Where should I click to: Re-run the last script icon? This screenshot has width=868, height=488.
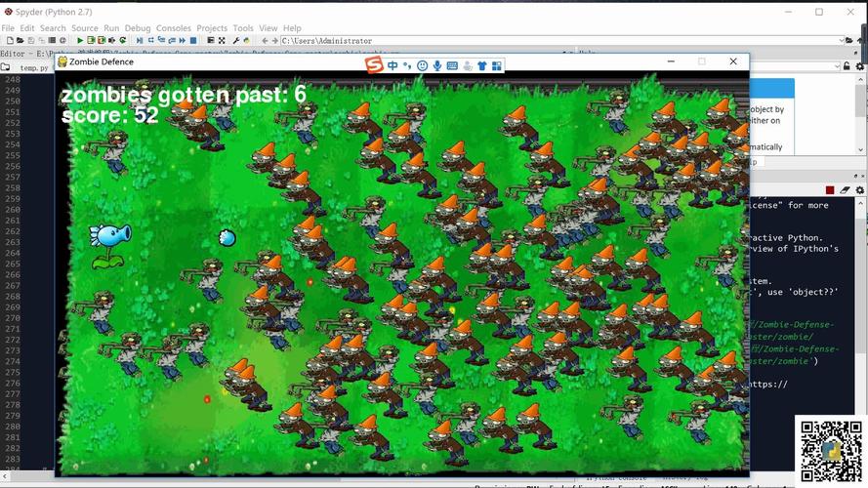[x=123, y=40]
